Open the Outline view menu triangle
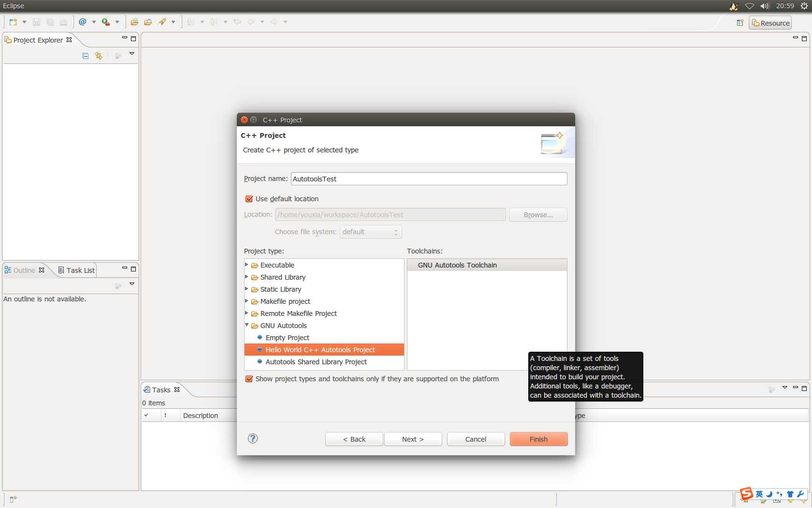Viewport: 812px width, 508px height. pos(131,284)
